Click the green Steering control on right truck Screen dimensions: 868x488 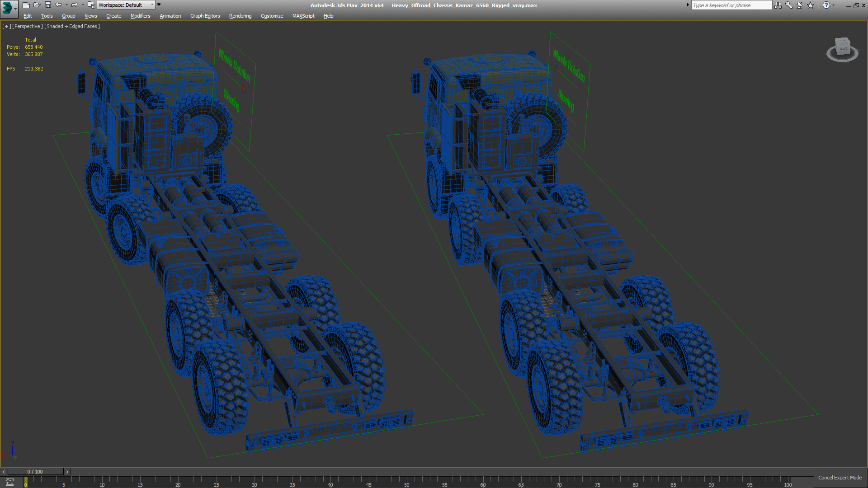566,100
